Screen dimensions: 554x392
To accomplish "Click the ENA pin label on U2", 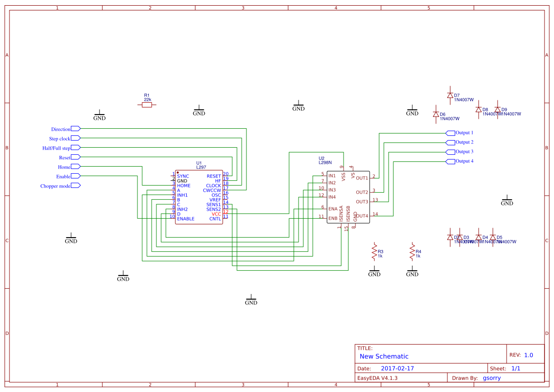I will click(x=333, y=209).
